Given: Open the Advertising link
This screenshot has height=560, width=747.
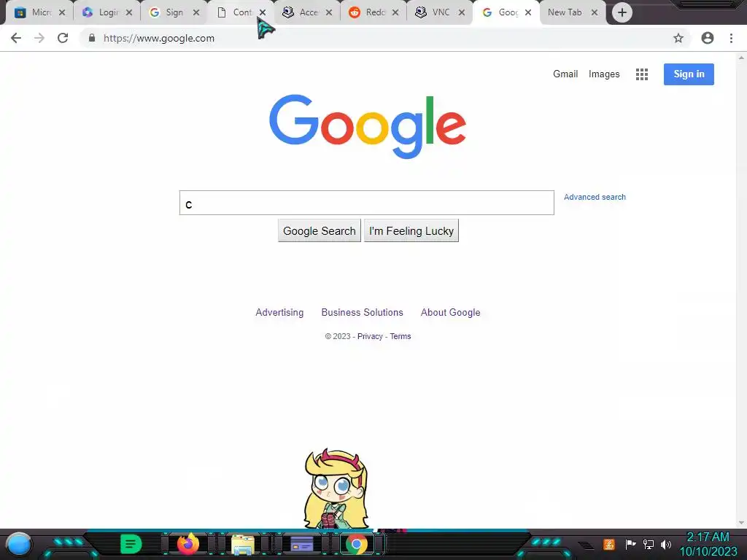Looking at the screenshot, I should coord(279,312).
